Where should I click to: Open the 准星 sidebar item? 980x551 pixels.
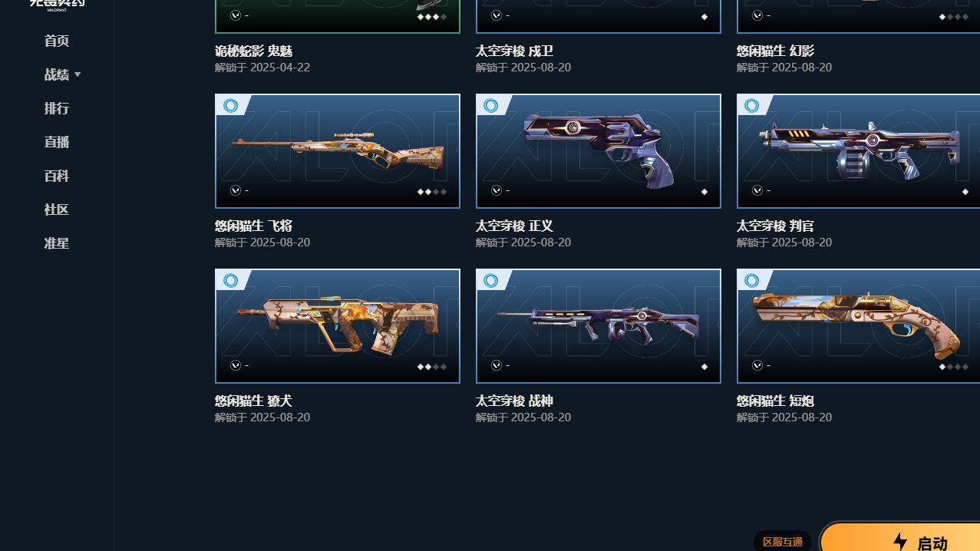click(x=57, y=243)
